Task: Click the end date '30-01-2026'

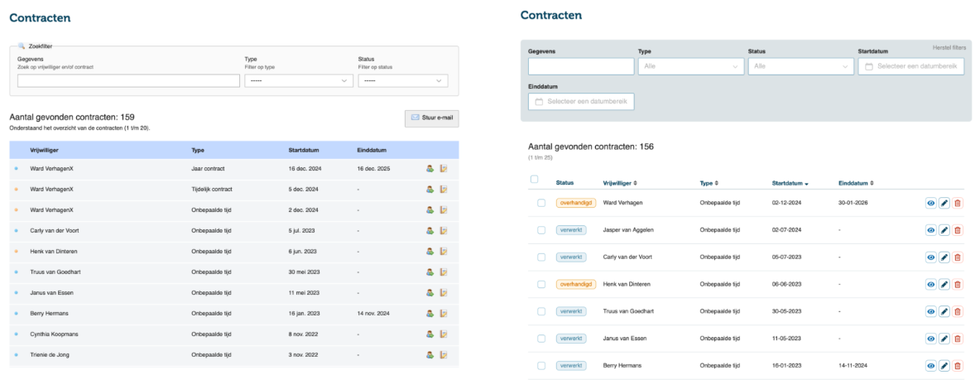Action: click(x=853, y=203)
